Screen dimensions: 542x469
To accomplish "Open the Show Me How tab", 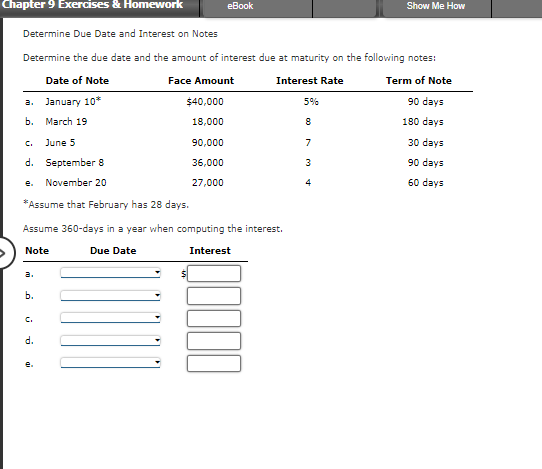I will [x=437, y=7].
